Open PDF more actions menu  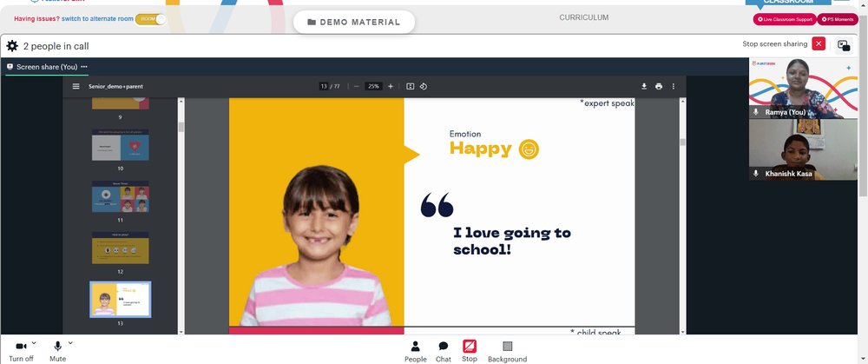coord(674,86)
